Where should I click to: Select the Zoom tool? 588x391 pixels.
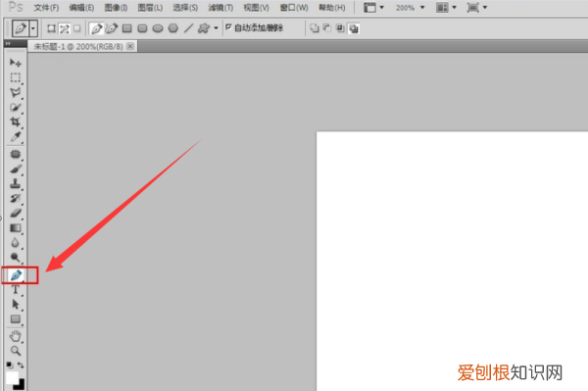coord(16,351)
